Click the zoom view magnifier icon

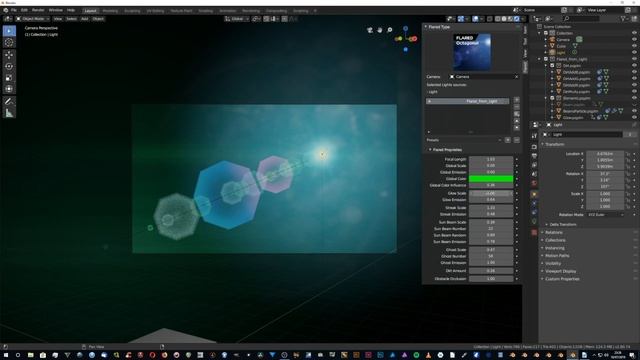pyautogui.click(x=390, y=30)
